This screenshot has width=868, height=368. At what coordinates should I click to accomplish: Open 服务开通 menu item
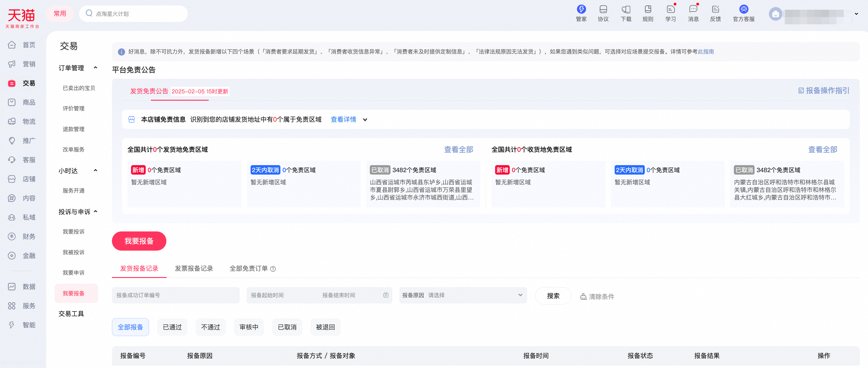tap(74, 191)
